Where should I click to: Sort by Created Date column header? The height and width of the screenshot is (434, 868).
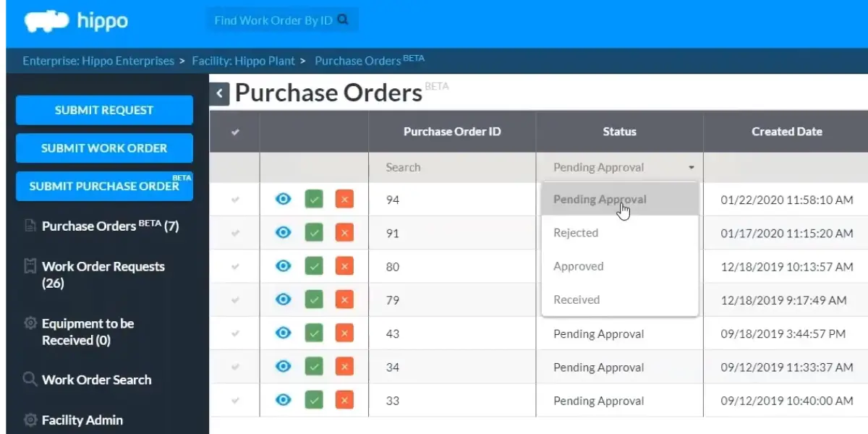(786, 132)
